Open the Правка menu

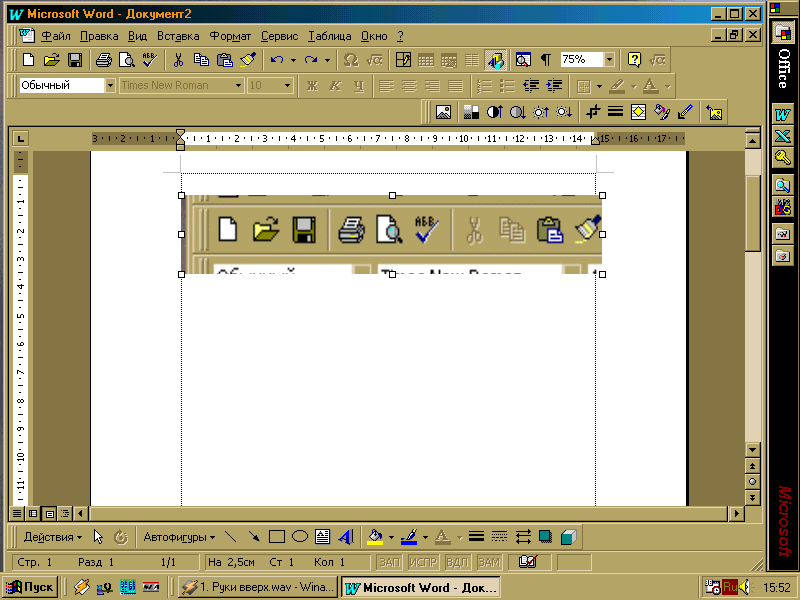click(x=99, y=36)
